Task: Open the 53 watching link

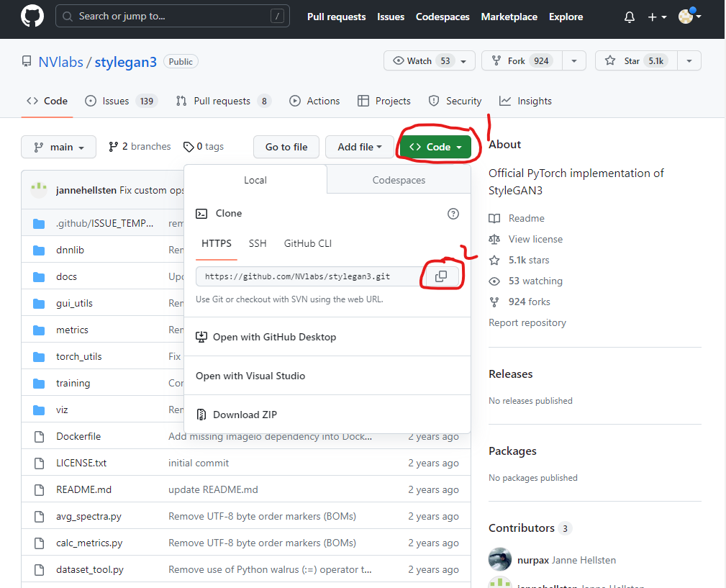Action: [x=525, y=281]
